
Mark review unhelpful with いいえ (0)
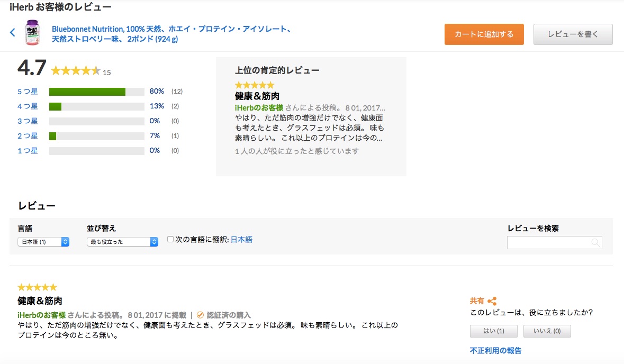[547, 331]
